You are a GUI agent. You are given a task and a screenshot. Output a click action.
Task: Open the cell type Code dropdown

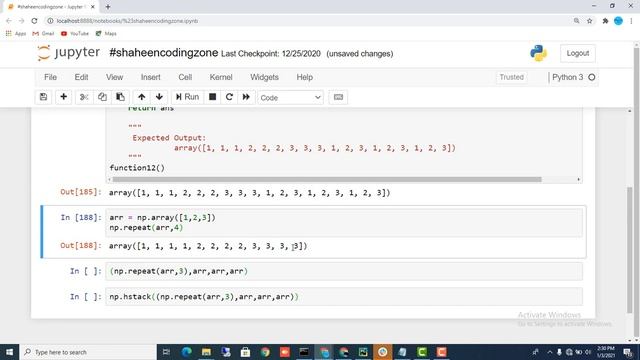point(290,98)
